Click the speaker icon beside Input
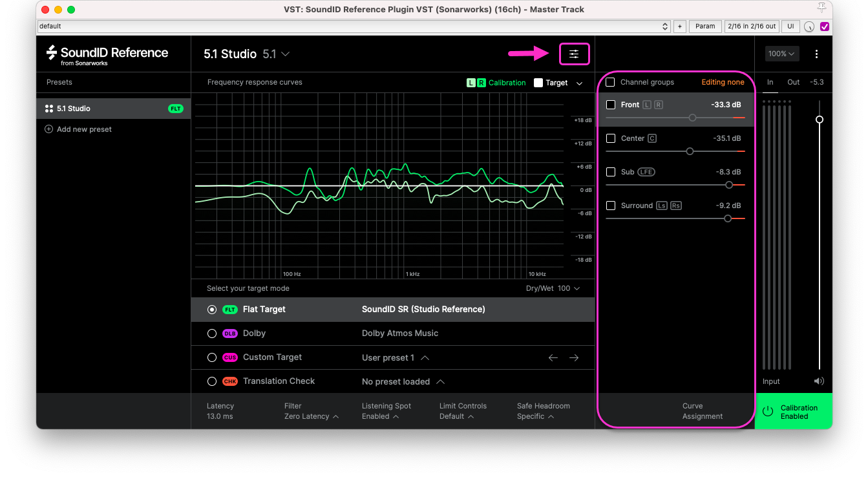Image resolution: width=868 pixels, height=477 pixels. click(819, 381)
